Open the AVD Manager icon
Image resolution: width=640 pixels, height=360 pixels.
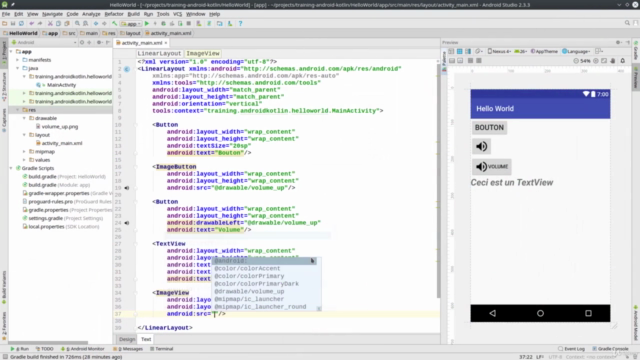(199, 24)
